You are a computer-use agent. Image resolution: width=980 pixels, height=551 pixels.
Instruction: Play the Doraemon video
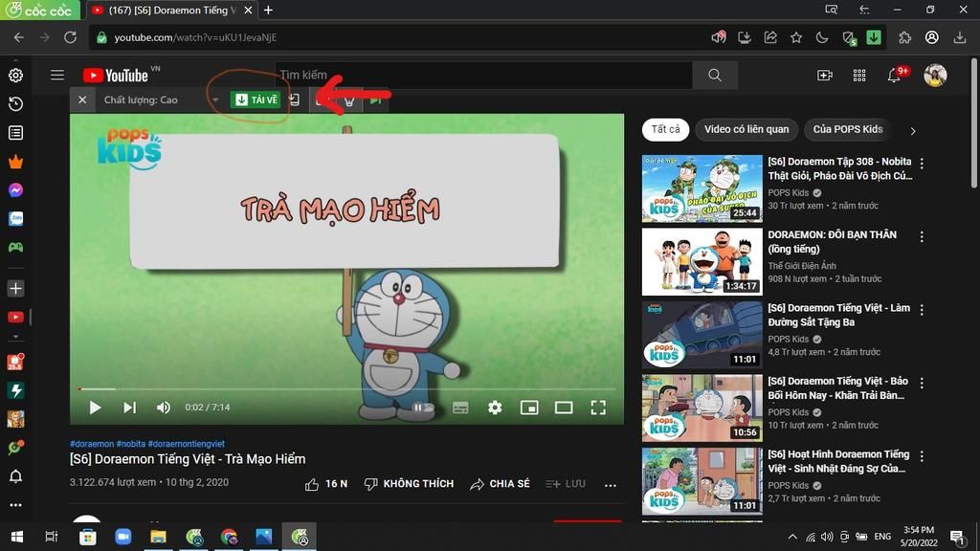(95, 408)
